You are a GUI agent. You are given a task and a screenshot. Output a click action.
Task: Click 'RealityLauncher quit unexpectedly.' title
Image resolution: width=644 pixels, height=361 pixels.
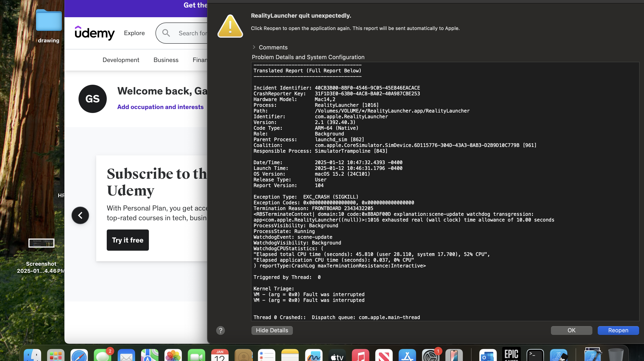tap(301, 15)
